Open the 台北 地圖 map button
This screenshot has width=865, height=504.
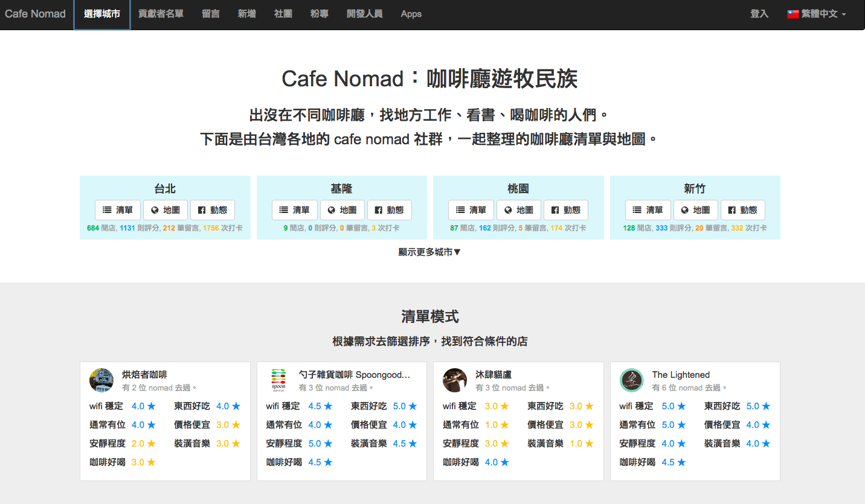[x=166, y=210]
